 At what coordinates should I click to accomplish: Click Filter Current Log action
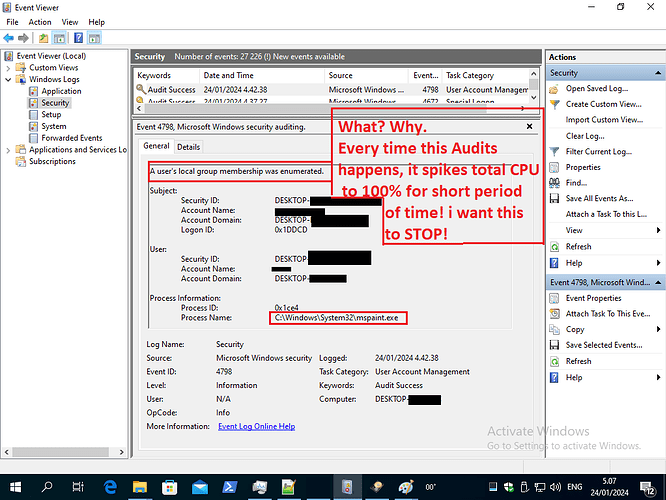point(598,152)
